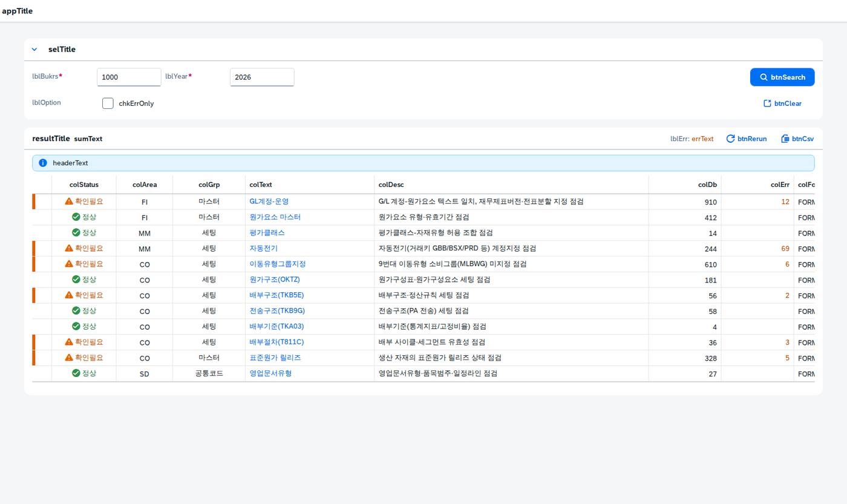Open the 표준원가 릴리즈 link

click(275, 358)
